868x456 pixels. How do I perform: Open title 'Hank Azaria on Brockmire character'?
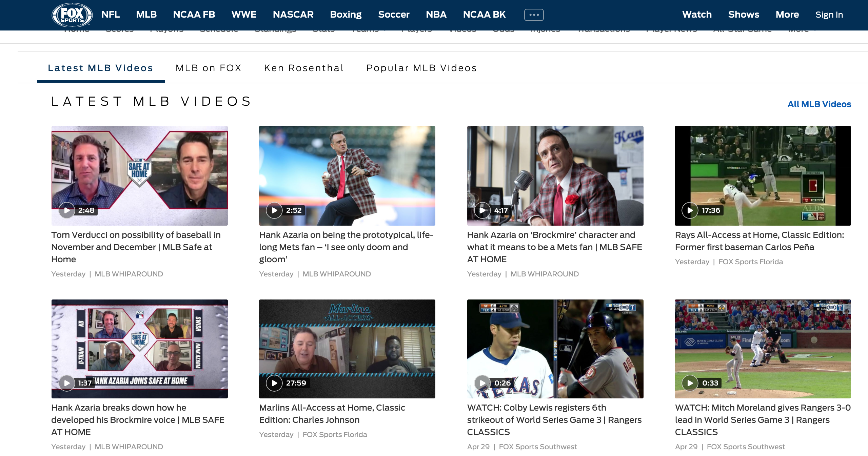point(555,247)
